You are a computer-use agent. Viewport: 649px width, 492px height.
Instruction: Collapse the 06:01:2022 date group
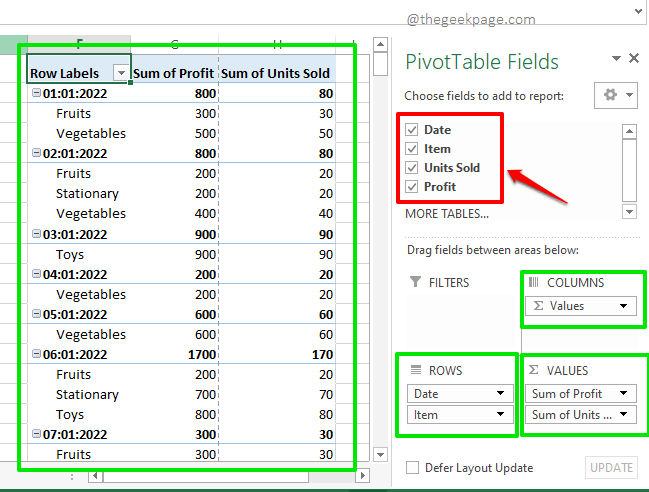tap(36, 354)
